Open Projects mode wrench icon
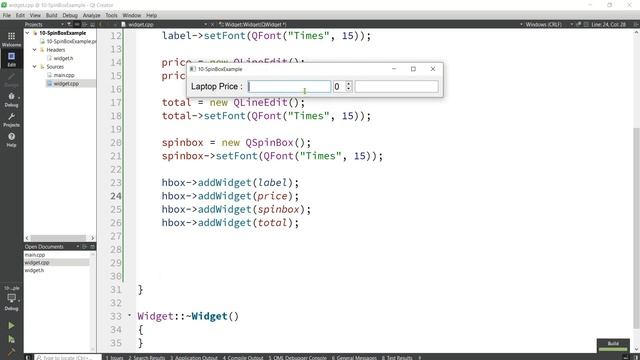640x360 pixels. [11, 120]
